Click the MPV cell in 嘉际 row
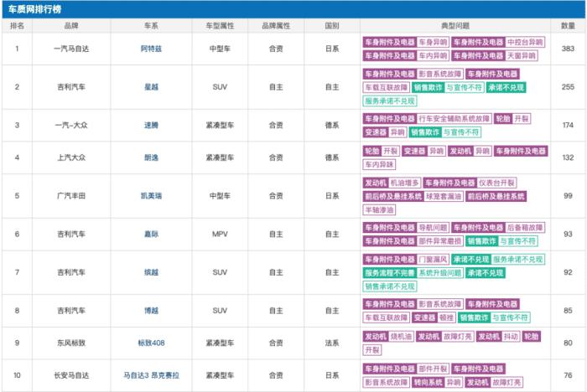Viewport: 587px width, 392px height. tap(220, 235)
